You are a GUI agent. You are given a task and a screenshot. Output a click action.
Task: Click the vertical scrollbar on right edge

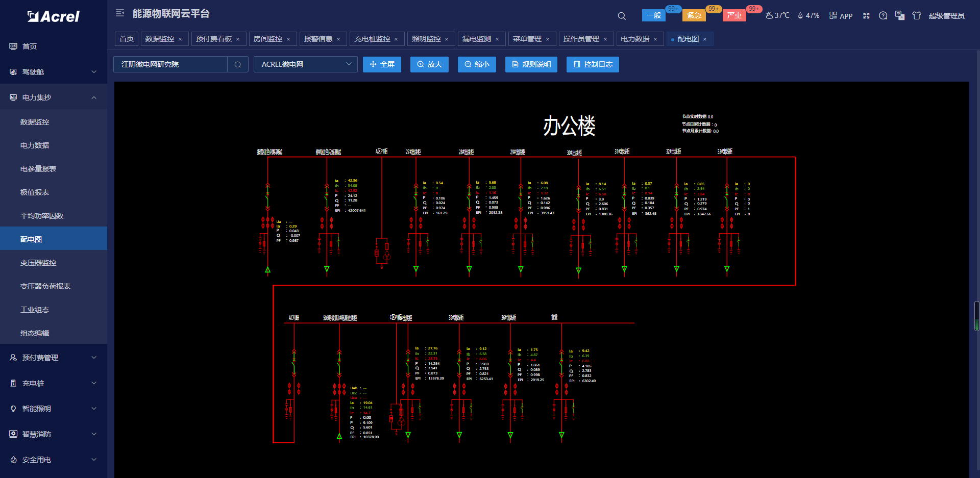[x=976, y=316]
